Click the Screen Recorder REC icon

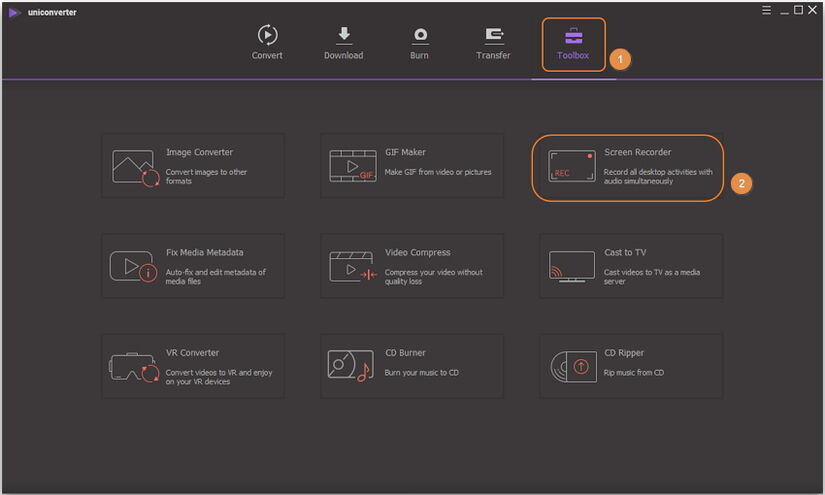(x=572, y=166)
